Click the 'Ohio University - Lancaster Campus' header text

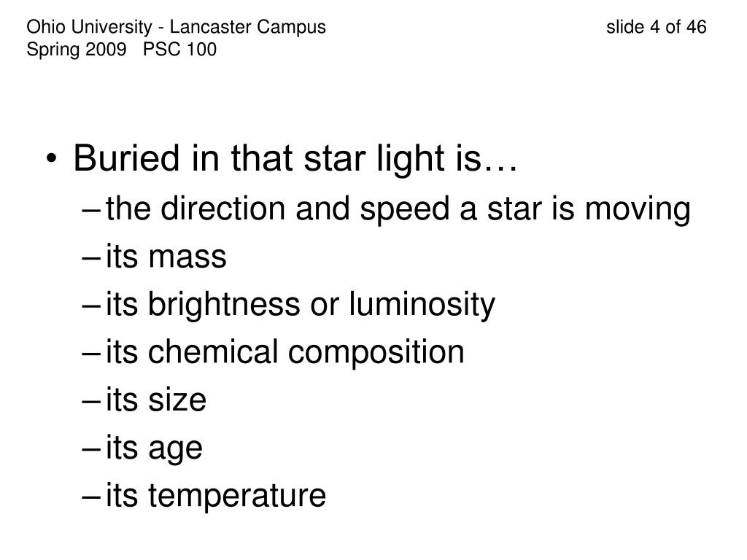coord(177,27)
